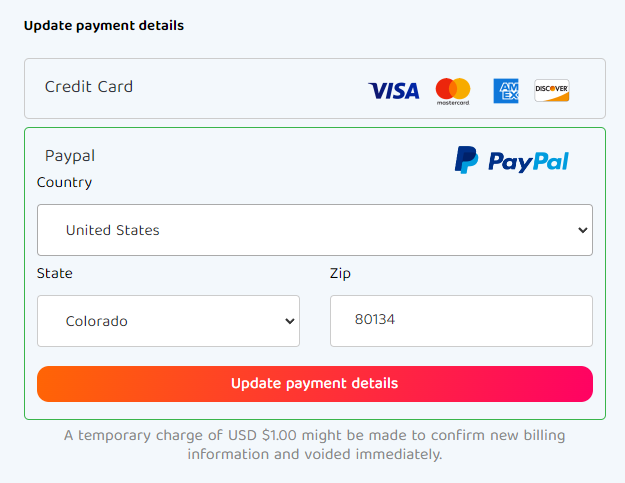Click the Visa card logo
The image size is (625, 483).
coord(394,91)
